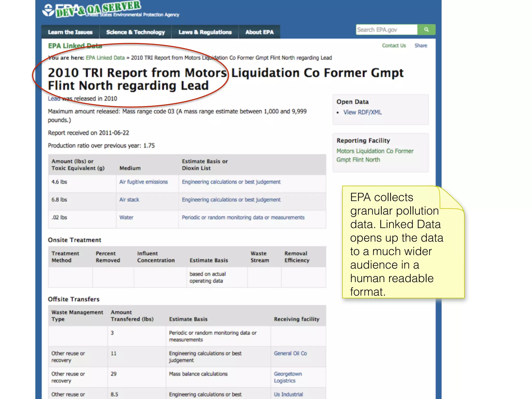Open the Water medium link
This screenshot has width=532, height=399.
pyautogui.click(x=126, y=217)
